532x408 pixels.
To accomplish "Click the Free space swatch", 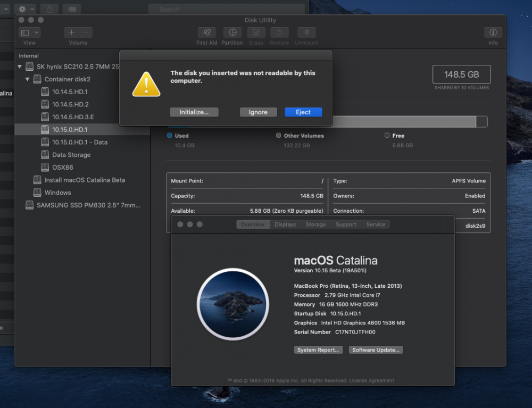I will [387, 135].
